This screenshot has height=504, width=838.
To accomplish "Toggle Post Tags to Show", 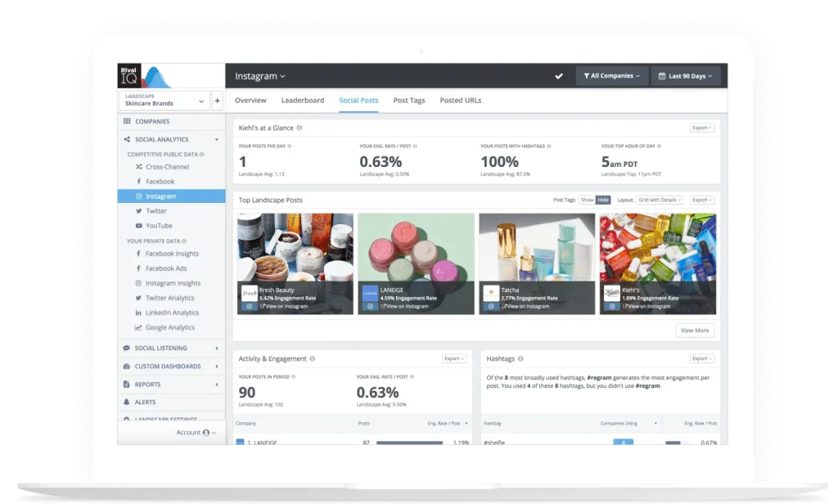I will point(587,200).
